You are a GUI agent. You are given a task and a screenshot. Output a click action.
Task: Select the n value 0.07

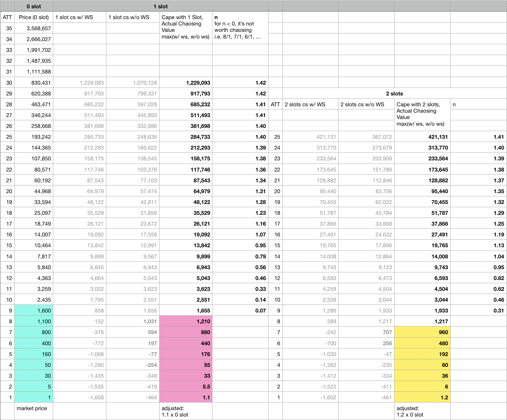[240, 311]
